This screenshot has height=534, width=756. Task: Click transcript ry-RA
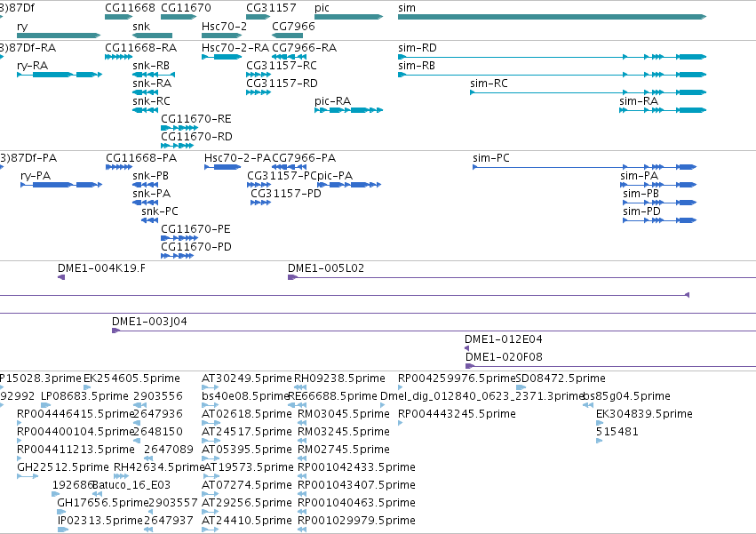click(60, 75)
